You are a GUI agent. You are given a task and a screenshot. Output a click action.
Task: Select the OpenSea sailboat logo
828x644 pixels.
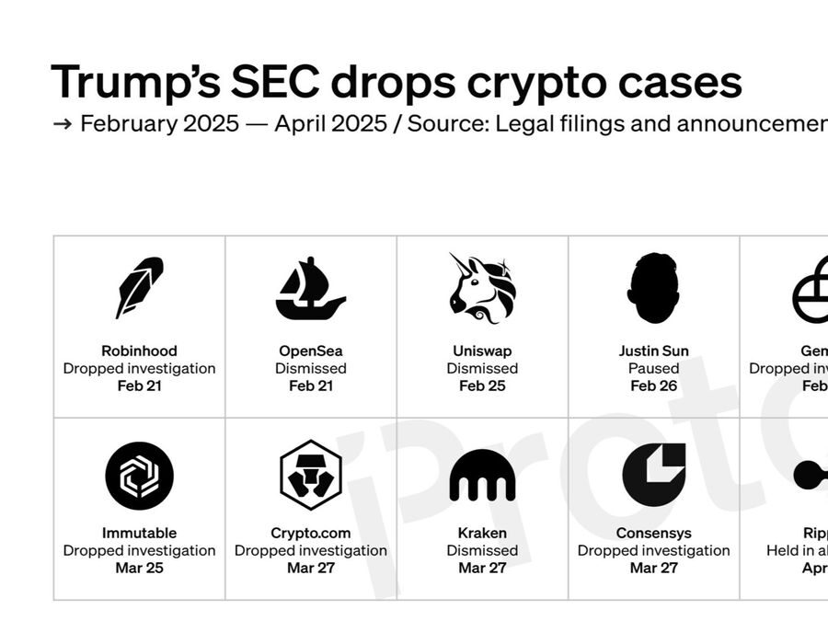click(311, 288)
